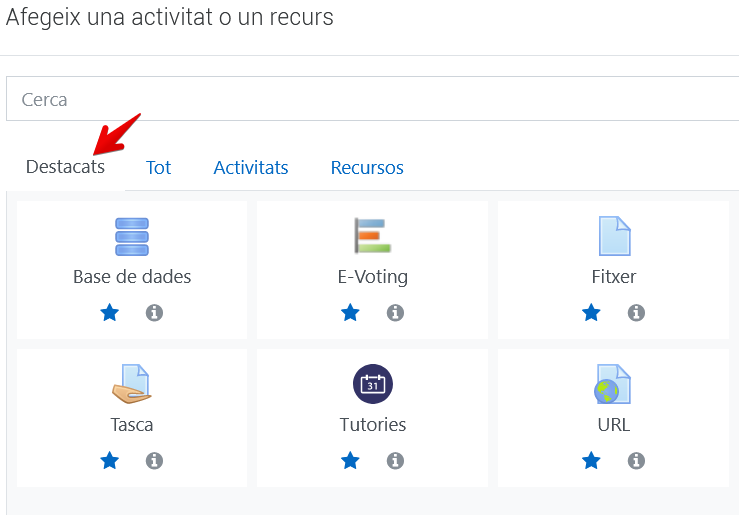Show info for Base de dades

(x=154, y=312)
